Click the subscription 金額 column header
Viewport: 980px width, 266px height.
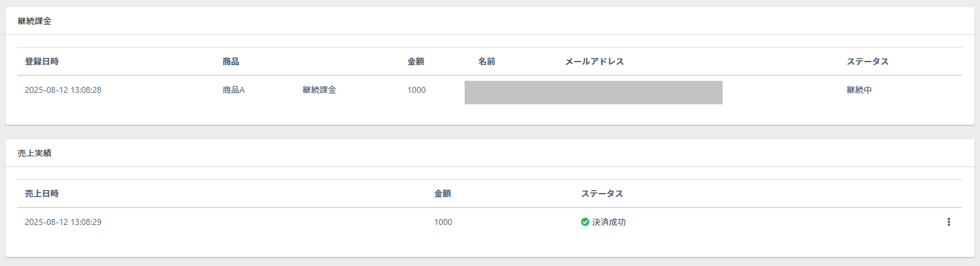point(416,62)
